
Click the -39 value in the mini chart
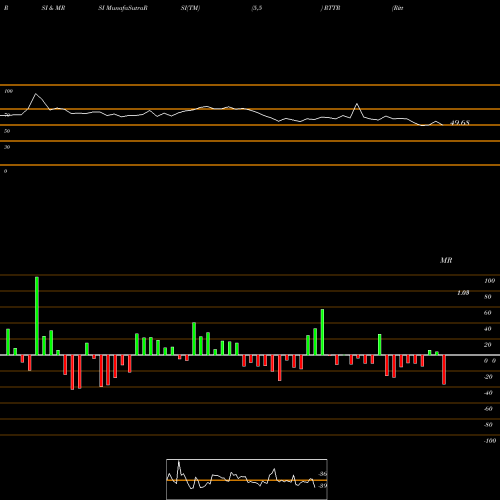(x=323, y=486)
